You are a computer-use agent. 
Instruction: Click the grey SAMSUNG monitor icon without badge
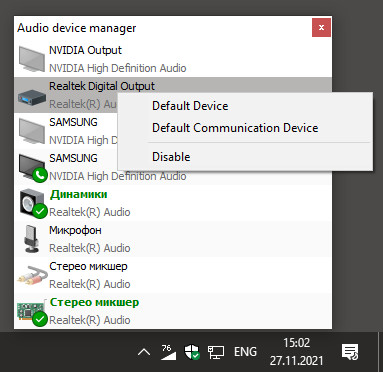coord(31,131)
